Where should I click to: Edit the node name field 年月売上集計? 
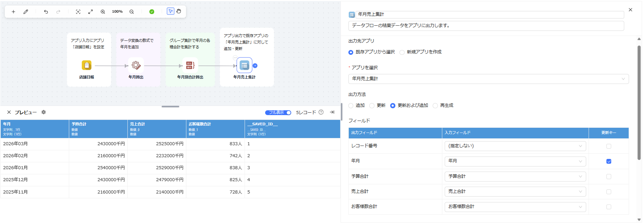pyautogui.click(x=490, y=14)
